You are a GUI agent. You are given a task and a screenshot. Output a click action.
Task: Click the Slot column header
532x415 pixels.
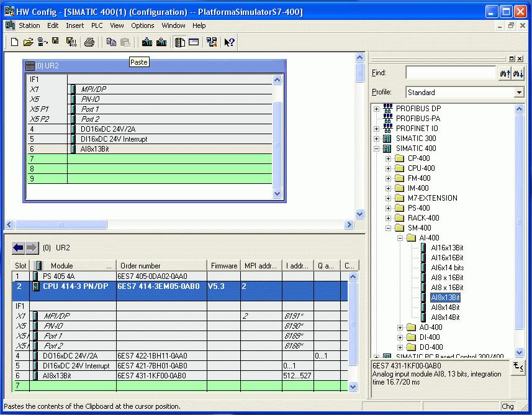[x=20, y=265]
